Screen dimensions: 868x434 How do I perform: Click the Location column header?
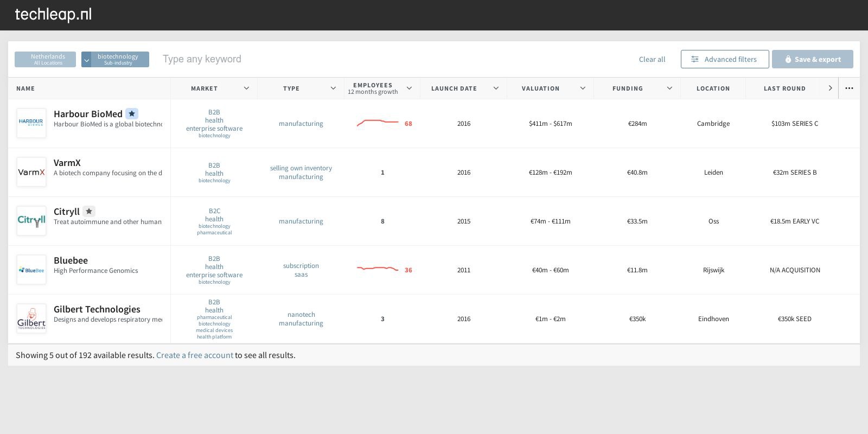click(713, 88)
